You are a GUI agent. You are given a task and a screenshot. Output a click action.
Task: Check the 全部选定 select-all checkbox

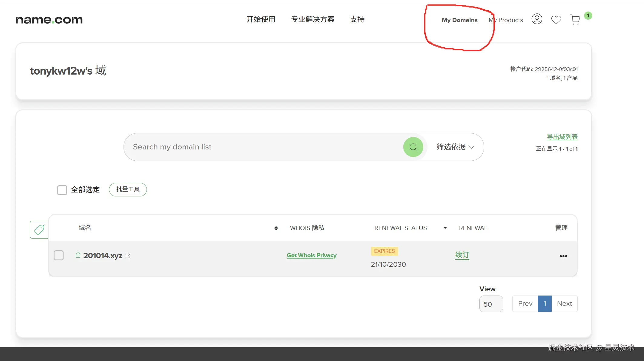tap(62, 190)
